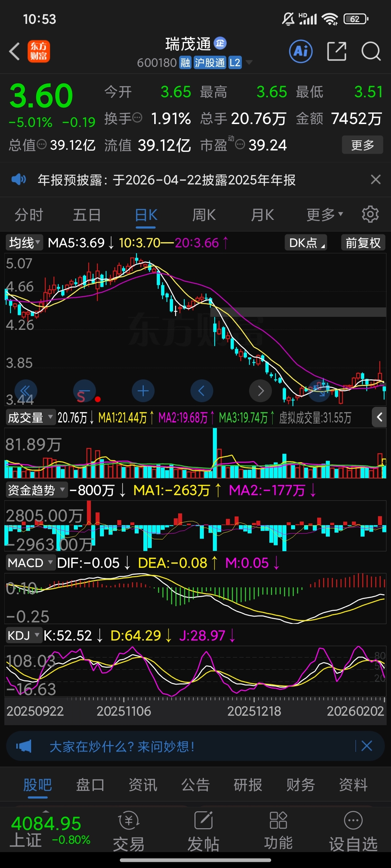
Task: Open the 资讯 section tab
Action: point(143,785)
